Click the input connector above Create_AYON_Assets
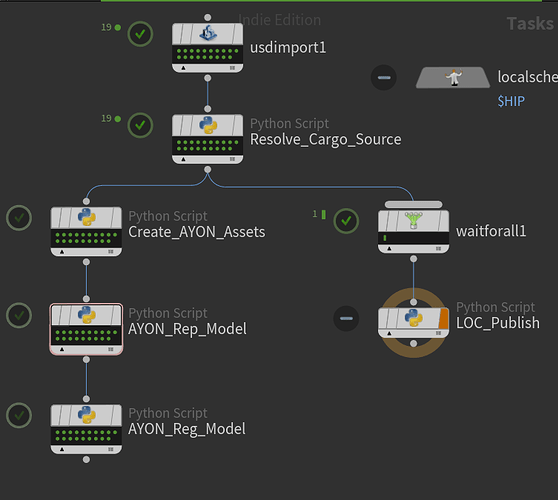Image resolution: width=558 pixels, height=500 pixels. pos(86,201)
